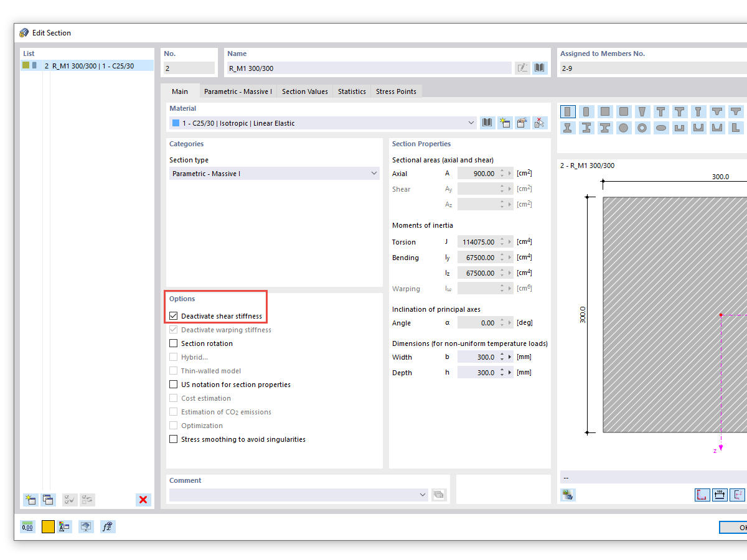The image size is (747, 560).
Task: Open the Comment dropdown list
Action: click(x=421, y=494)
